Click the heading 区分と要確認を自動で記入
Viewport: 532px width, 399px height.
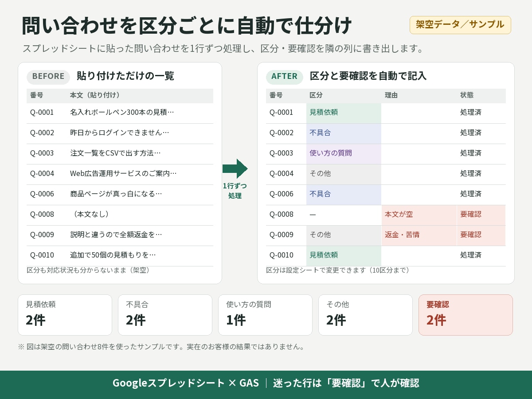point(368,76)
